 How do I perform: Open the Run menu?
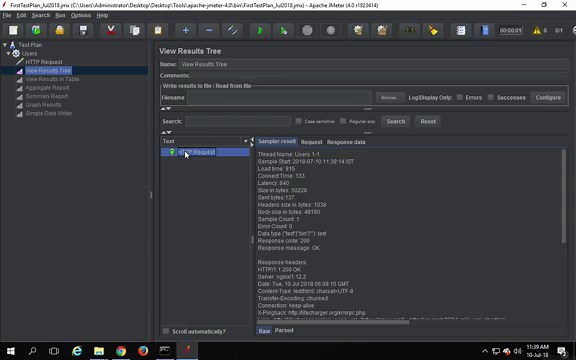tap(60, 15)
